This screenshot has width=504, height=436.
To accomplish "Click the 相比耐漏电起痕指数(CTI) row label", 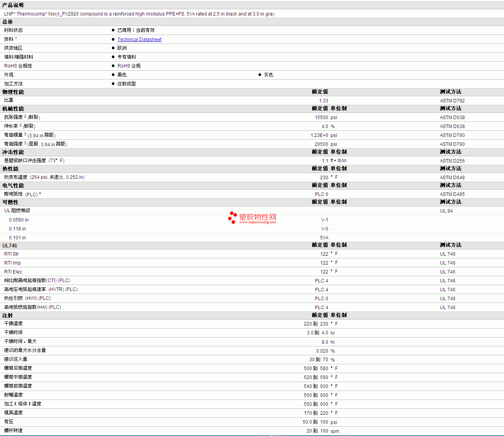I will click(x=37, y=280).
